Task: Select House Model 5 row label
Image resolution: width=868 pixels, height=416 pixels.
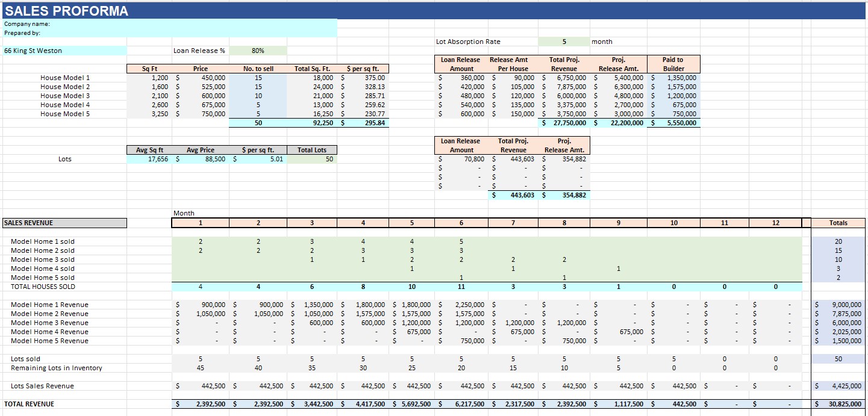Action: point(65,114)
